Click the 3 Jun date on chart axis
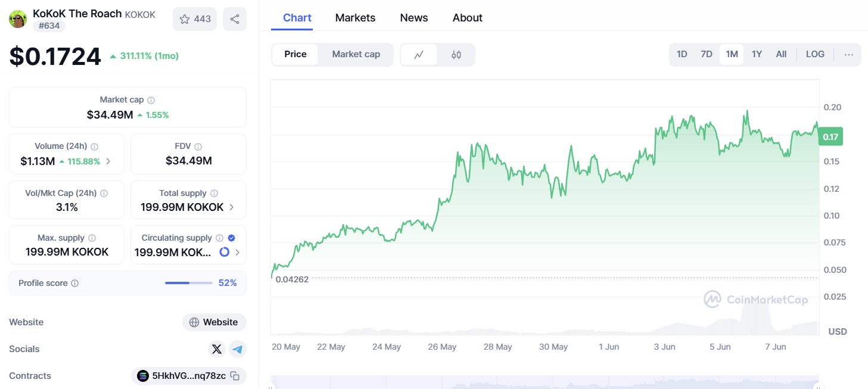 (x=664, y=347)
